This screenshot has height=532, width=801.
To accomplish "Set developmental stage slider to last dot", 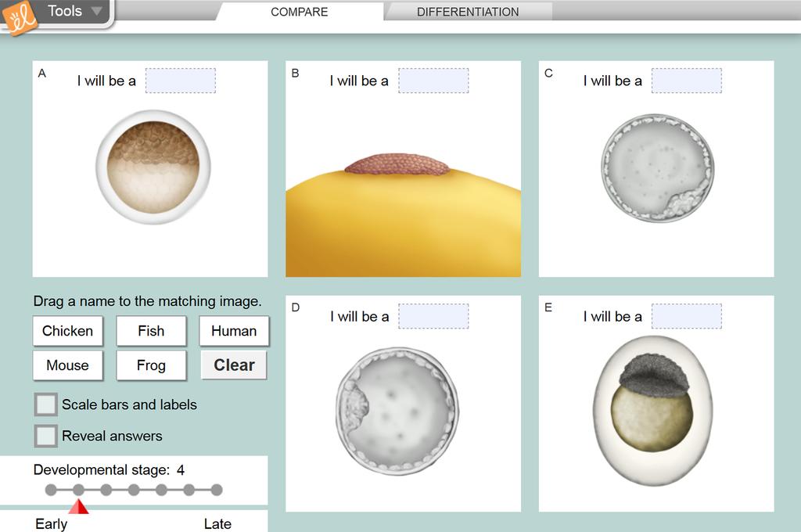I will tap(217, 490).
